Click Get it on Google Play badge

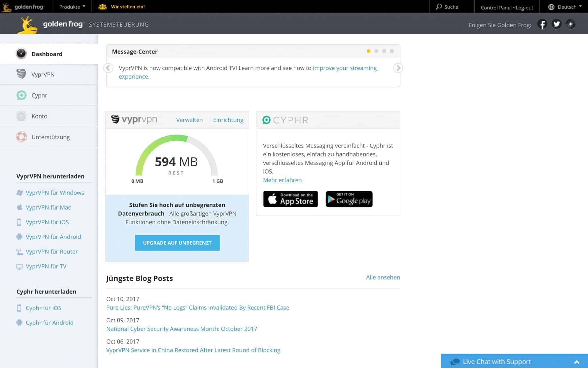pos(349,199)
